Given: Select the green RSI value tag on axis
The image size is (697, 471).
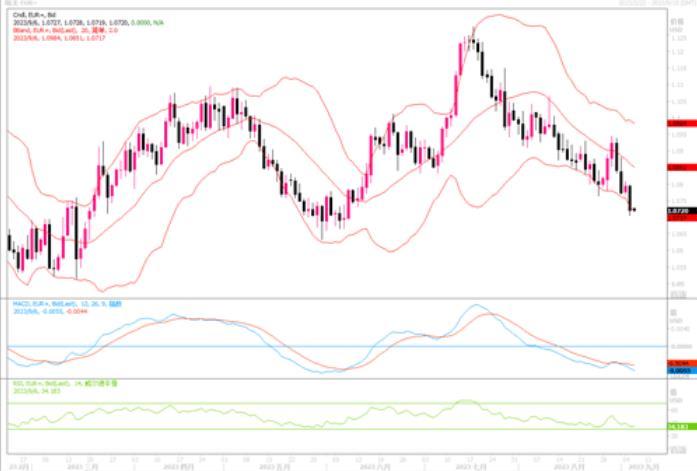Looking at the screenshot, I should (679, 427).
